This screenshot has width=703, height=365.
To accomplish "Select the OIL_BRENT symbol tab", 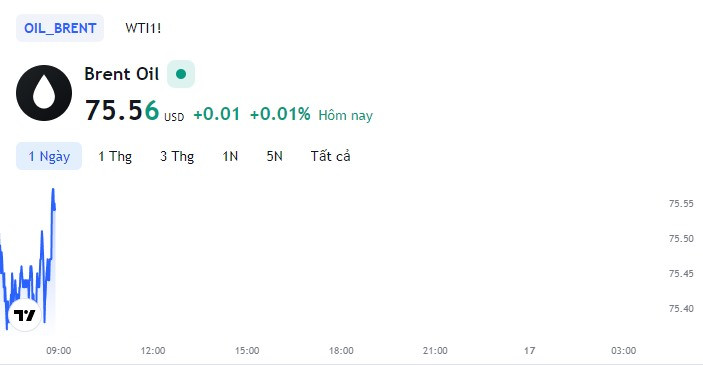I will [x=60, y=28].
